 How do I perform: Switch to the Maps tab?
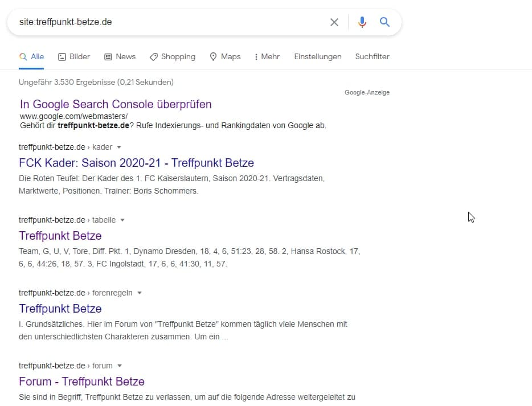(225, 56)
